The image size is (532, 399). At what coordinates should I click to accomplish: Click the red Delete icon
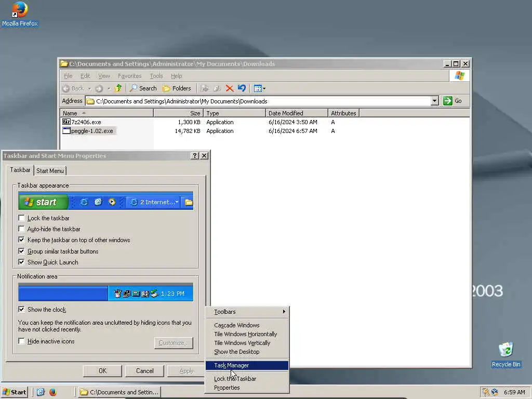pyautogui.click(x=229, y=88)
